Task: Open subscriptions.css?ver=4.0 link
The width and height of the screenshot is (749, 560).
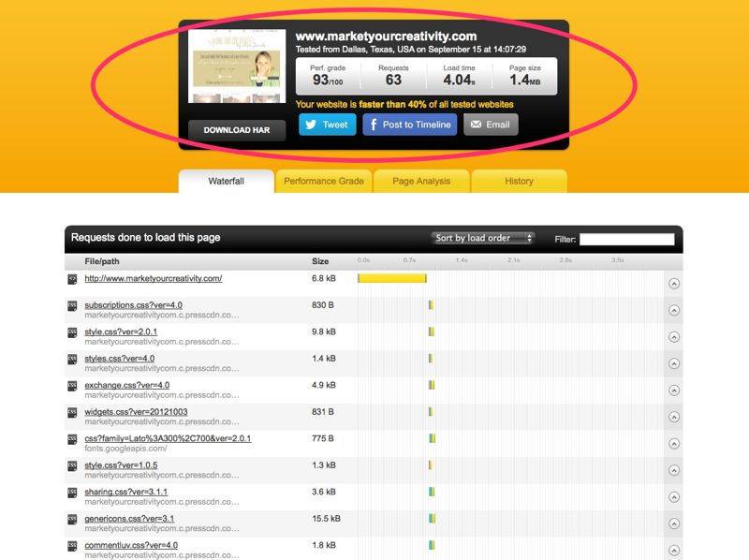Action: coord(133,305)
